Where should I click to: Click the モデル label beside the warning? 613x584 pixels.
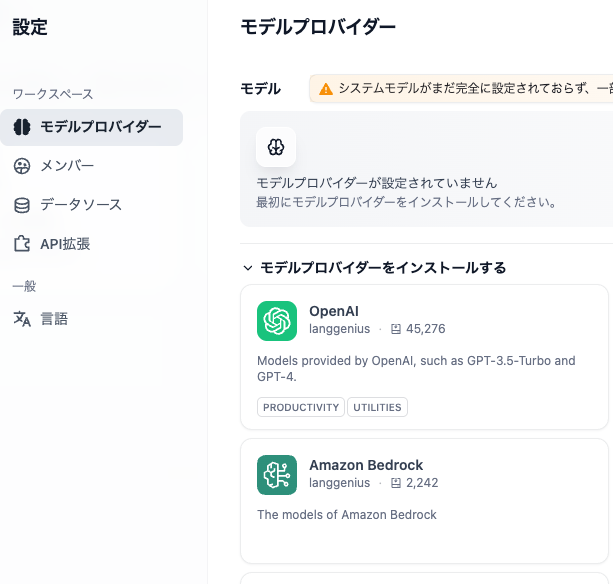pyautogui.click(x=260, y=89)
